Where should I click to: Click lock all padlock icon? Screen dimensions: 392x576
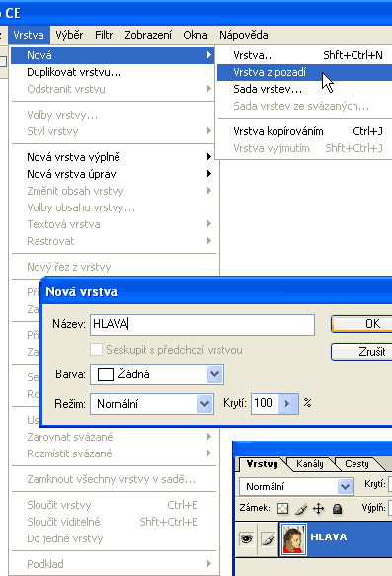[x=337, y=509]
